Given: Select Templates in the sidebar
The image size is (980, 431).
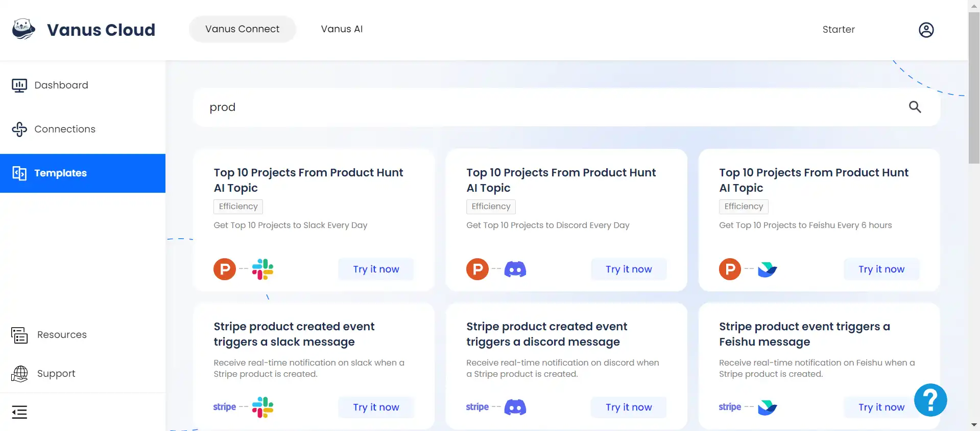Looking at the screenshot, I should pyautogui.click(x=83, y=173).
